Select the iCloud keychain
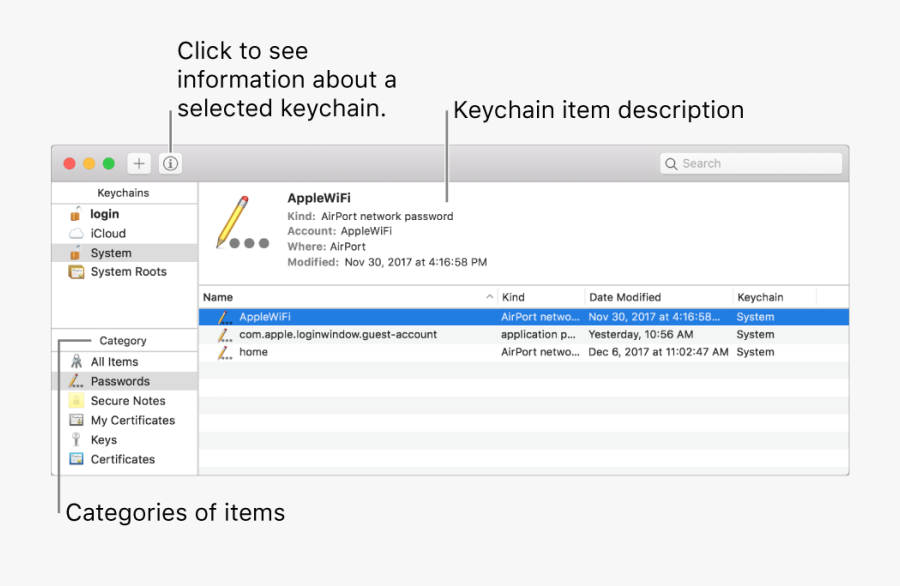900x586 pixels. (125, 234)
